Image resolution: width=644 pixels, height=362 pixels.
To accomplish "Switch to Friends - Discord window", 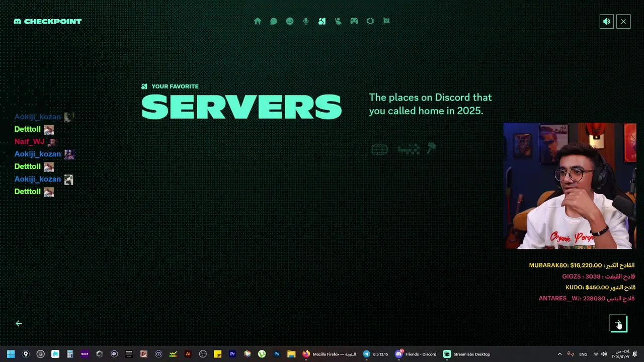I will (x=416, y=354).
